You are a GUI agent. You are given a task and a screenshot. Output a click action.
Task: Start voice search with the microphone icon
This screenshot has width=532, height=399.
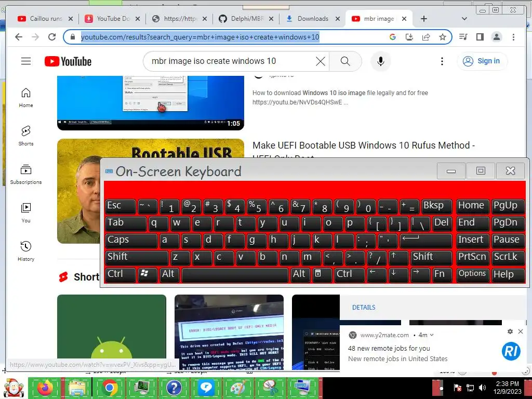pos(381,61)
